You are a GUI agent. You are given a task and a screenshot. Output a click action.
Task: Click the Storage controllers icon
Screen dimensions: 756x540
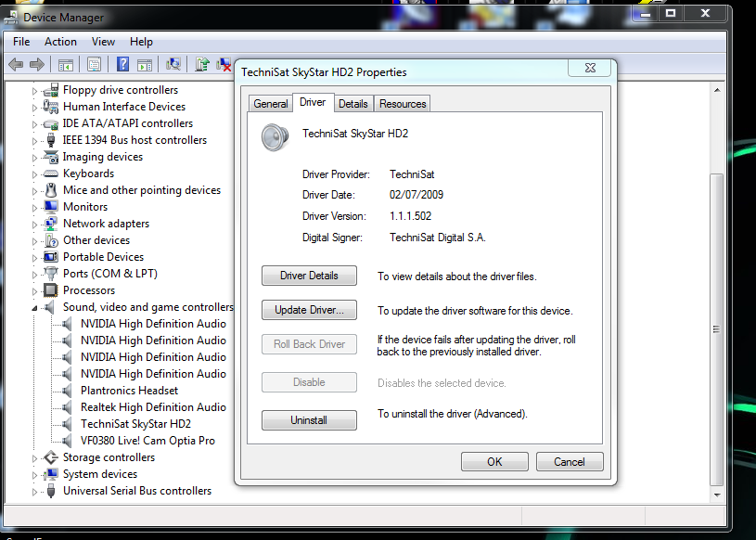point(51,457)
